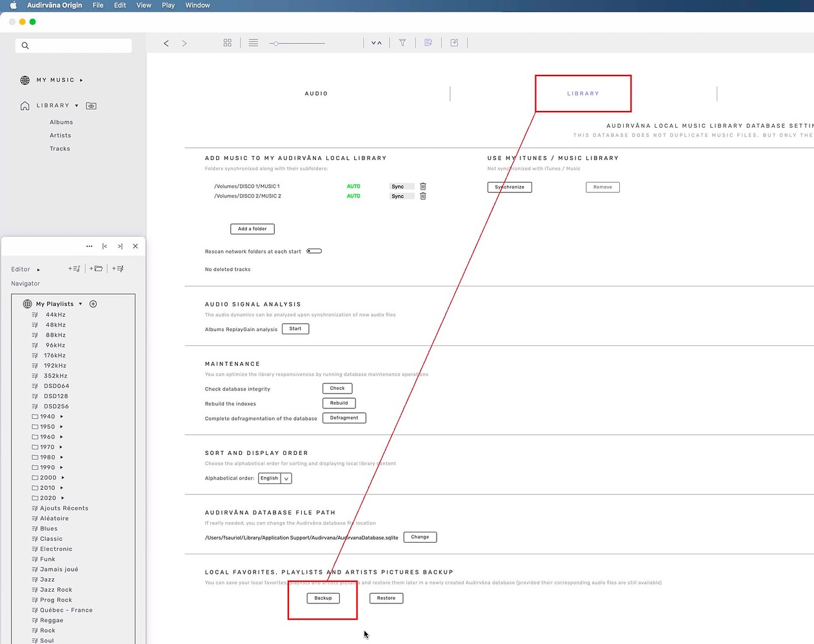Click Rebuild to rebuild the indexes

[339, 403]
